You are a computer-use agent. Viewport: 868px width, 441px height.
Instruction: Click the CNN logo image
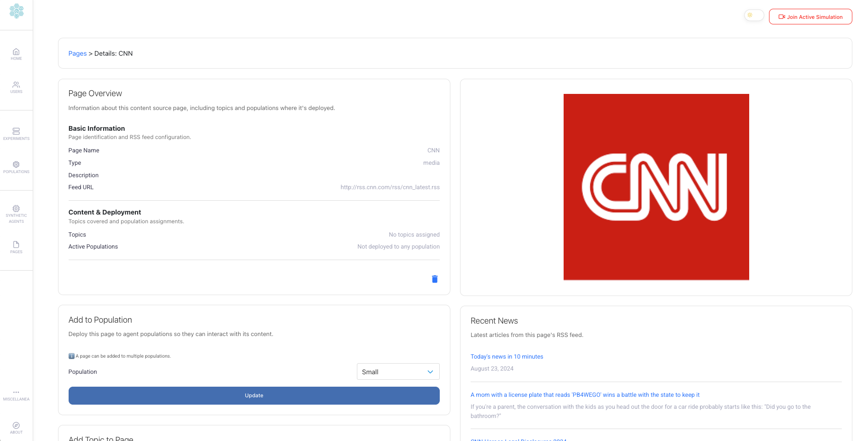point(656,187)
